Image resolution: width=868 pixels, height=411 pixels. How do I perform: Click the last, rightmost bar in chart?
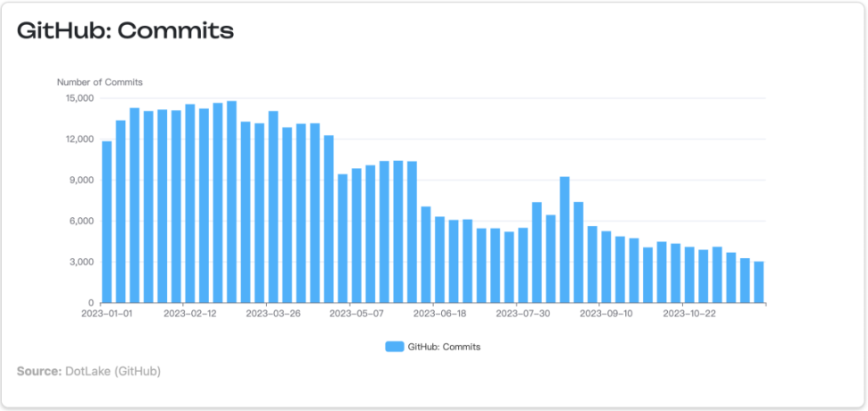[x=758, y=281]
